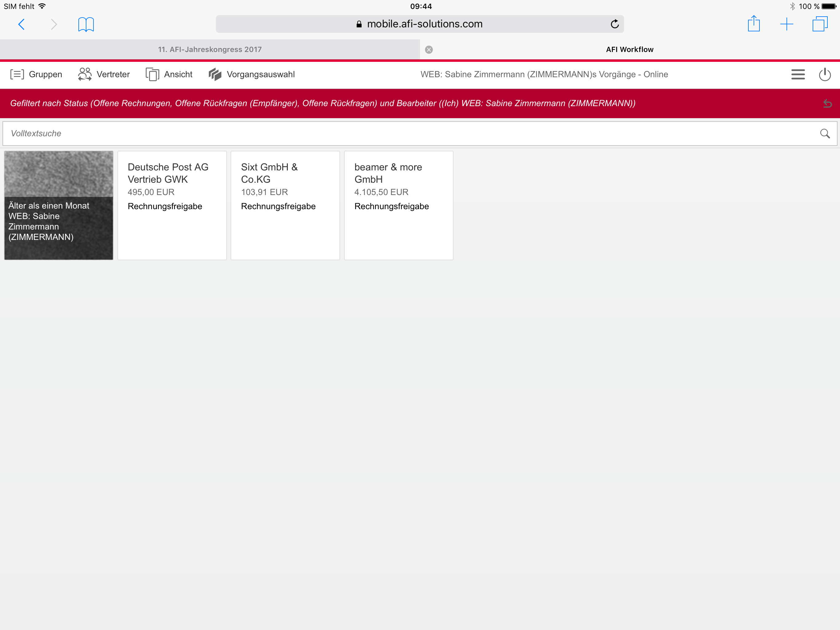Open Vorgangsauswahl selection
The width and height of the screenshot is (840, 630).
click(x=252, y=74)
